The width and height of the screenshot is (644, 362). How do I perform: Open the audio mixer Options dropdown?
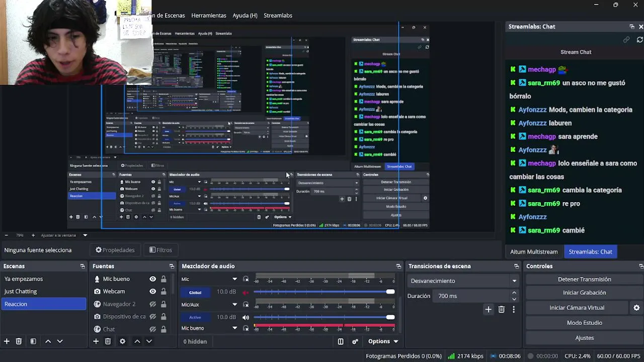(383, 341)
